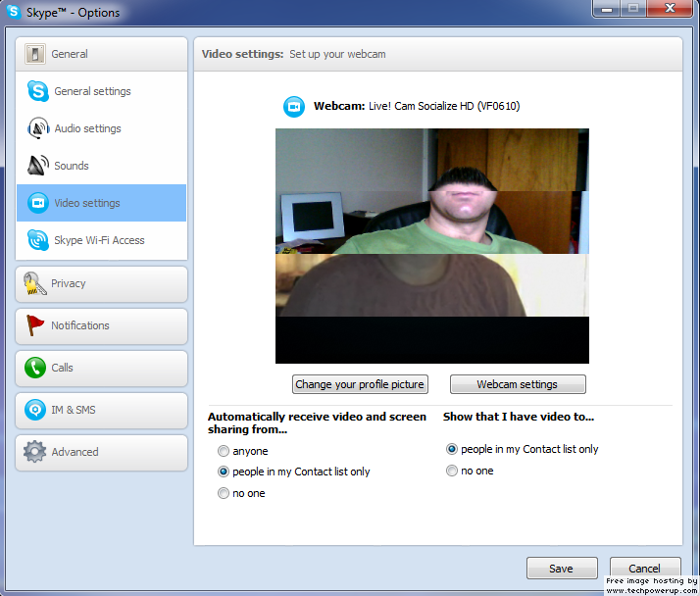Screen dimensions: 700x596
Task: Expand the Calls section
Action: tap(101, 368)
